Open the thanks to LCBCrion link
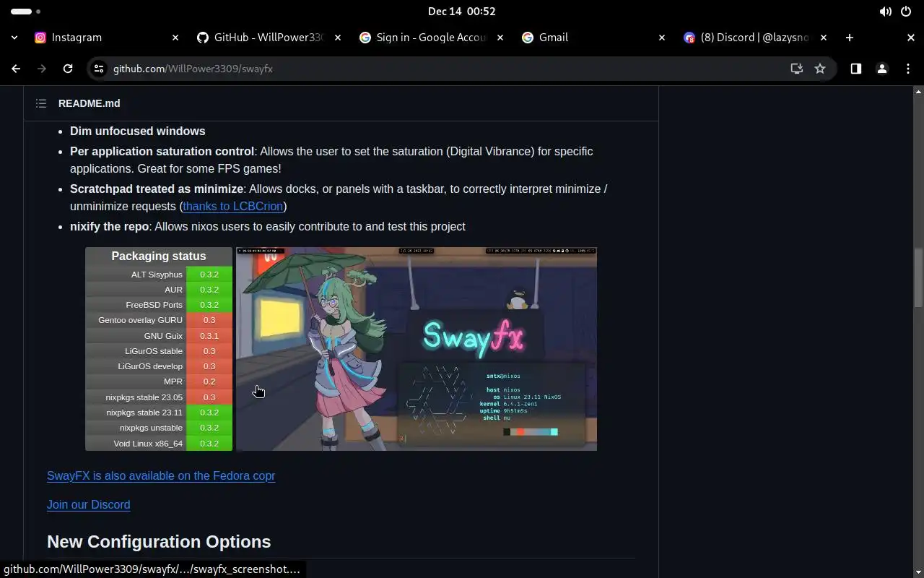This screenshot has width=924, height=578. pos(232,206)
